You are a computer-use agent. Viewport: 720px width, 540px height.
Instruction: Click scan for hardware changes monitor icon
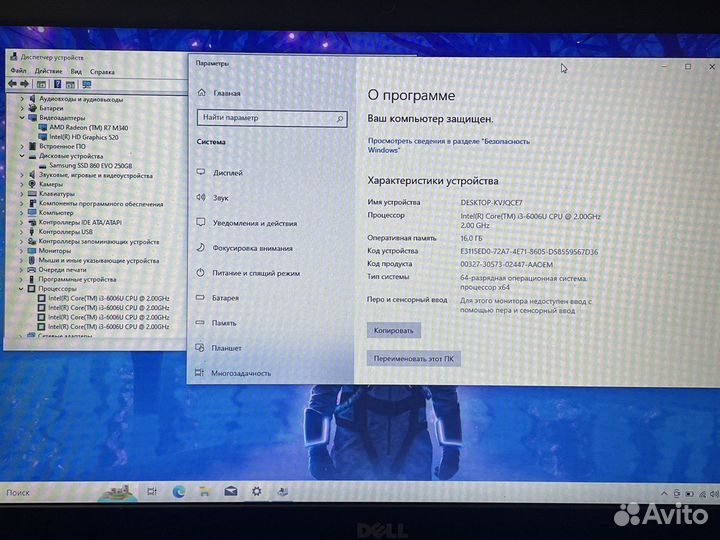click(x=86, y=84)
